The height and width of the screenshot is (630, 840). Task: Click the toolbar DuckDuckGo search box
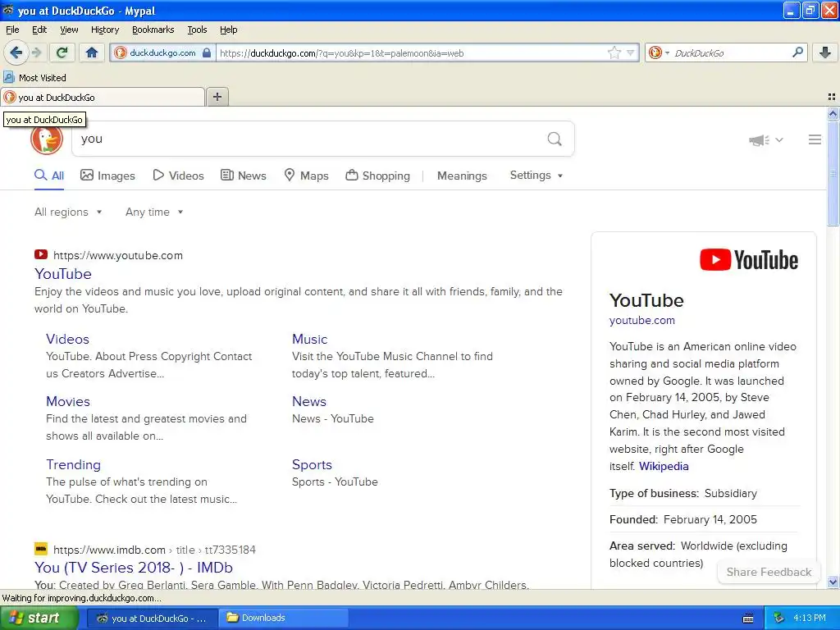(x=728, y=52)
